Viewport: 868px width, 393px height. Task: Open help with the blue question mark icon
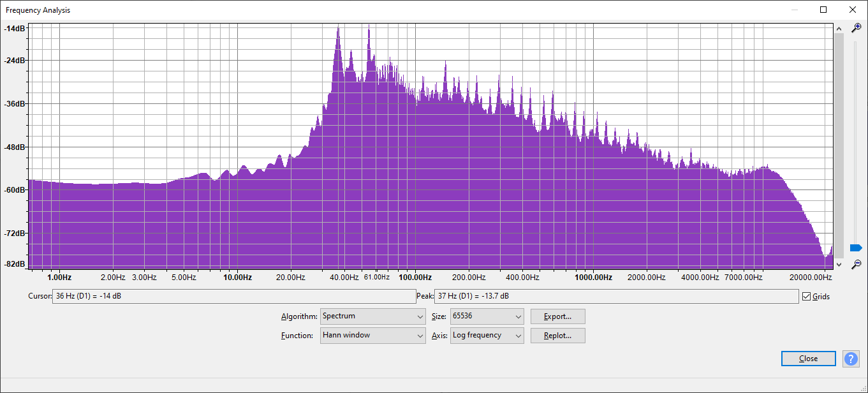851,359
